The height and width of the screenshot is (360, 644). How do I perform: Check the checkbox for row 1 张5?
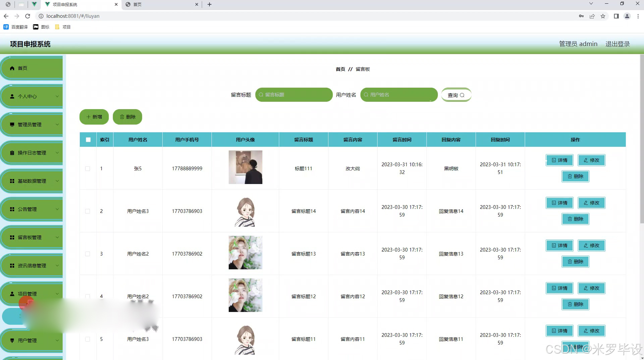[x=88, y=169]
